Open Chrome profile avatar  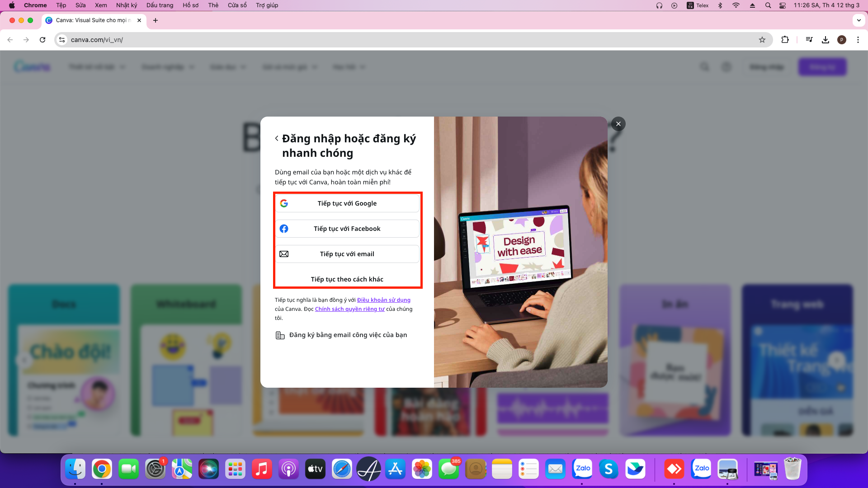(x=842, y=40)
